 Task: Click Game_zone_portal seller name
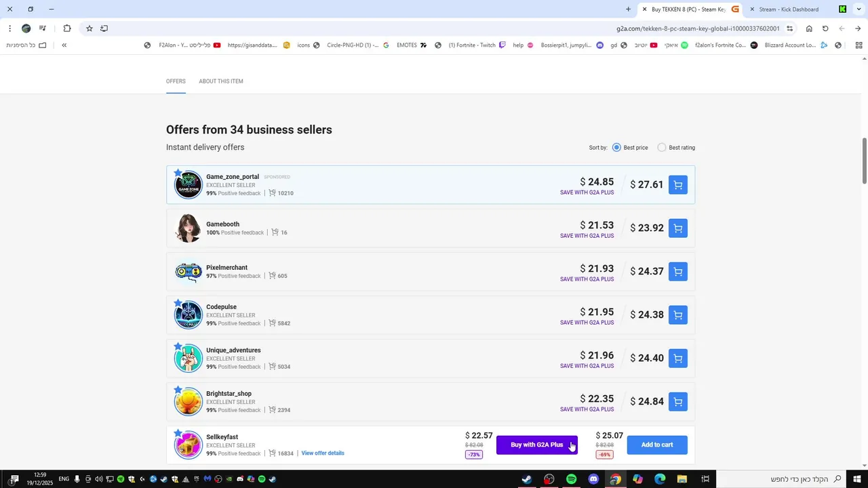[x=233, y=177]
